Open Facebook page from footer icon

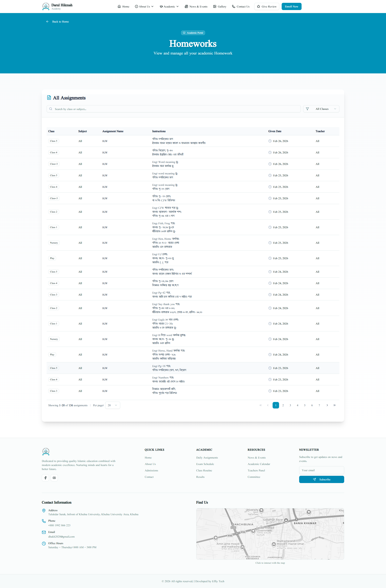click(x=45, y=478)
